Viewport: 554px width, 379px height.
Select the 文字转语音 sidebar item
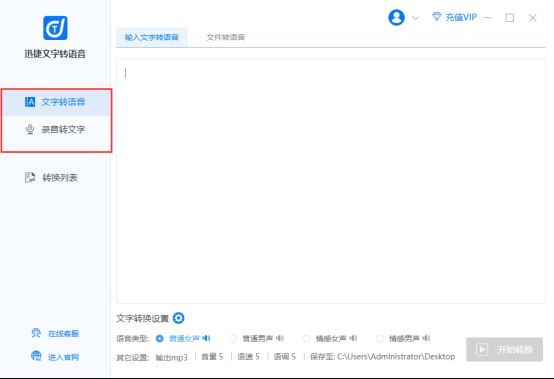57,102
